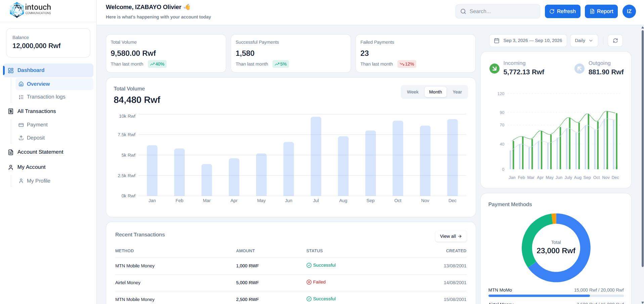Image resolution: width=644 pixels, height=304 pixels.
Task: Go to My Profile
Action: 54,181
